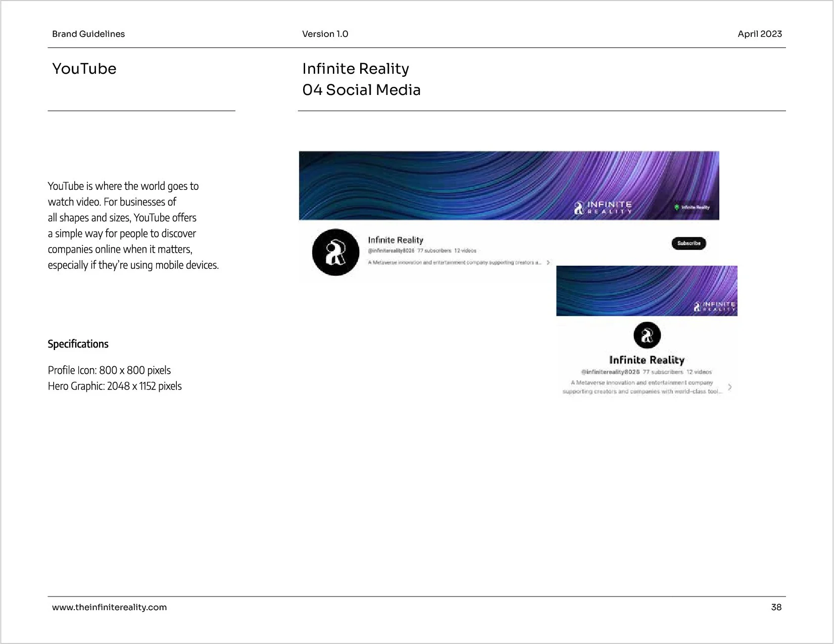Screen dimensions: 834x644
Task: Click the mobile preview wave banner
Action: coord(647,291)
